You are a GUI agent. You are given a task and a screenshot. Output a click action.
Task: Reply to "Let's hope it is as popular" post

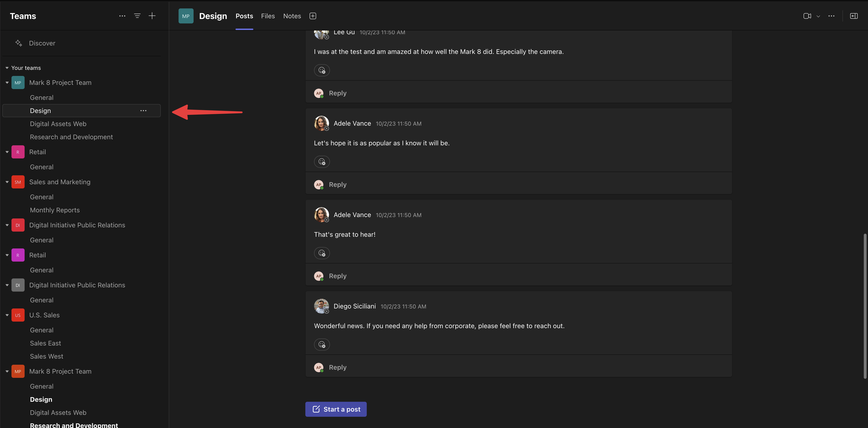click(x=337, y=184)
